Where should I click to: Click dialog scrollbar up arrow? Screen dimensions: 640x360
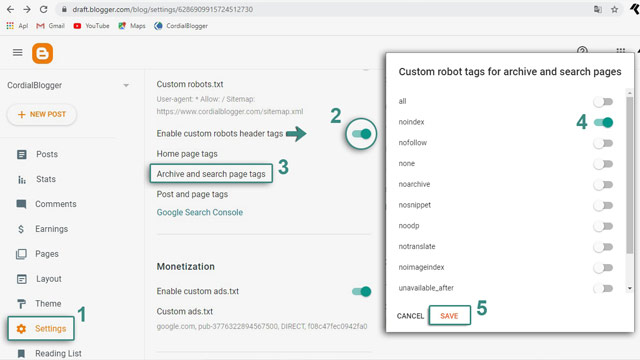(x=629, y=93)
